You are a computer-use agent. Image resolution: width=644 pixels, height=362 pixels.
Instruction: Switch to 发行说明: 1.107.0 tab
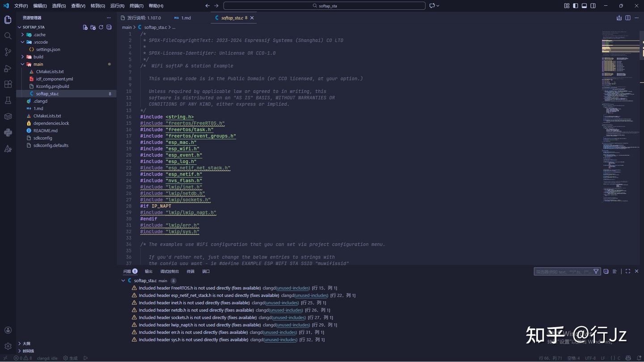coord(144,18)
